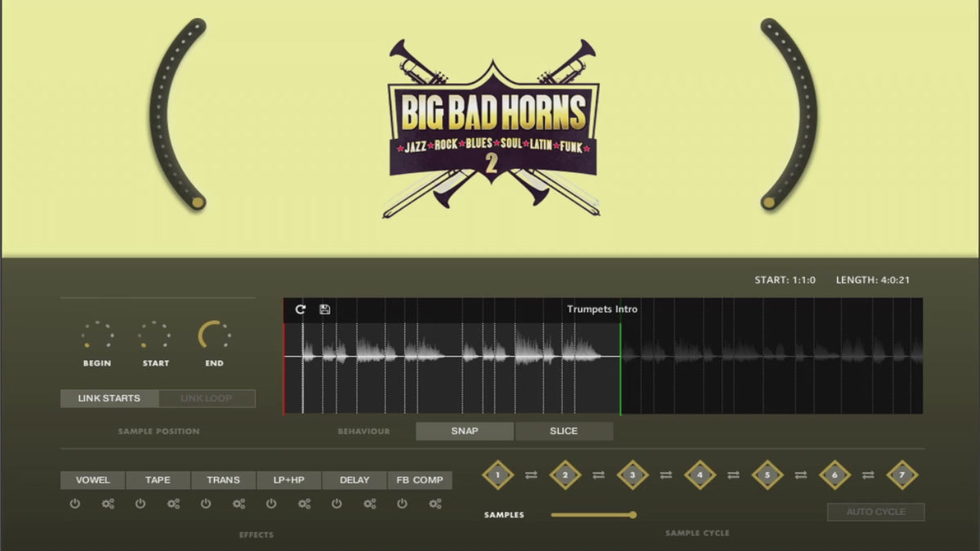Select sample slot 7 diamond
The image size is (980, 551).
[x=902, y=474]
